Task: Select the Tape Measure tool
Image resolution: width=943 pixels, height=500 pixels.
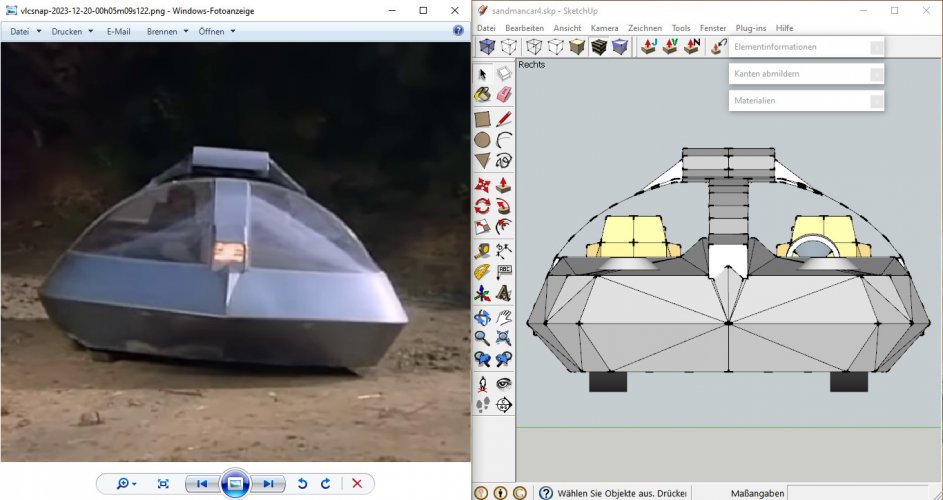Action: pyautogui.click(x=482, y=250)
